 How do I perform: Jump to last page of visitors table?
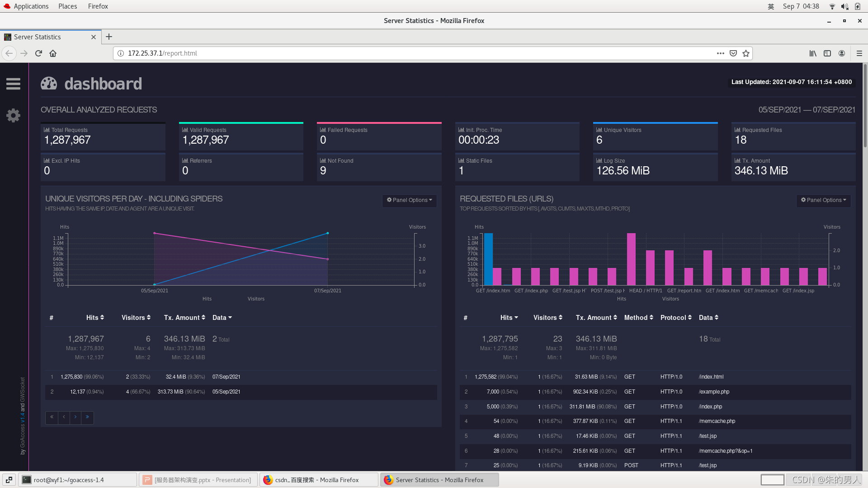(87, 417)
